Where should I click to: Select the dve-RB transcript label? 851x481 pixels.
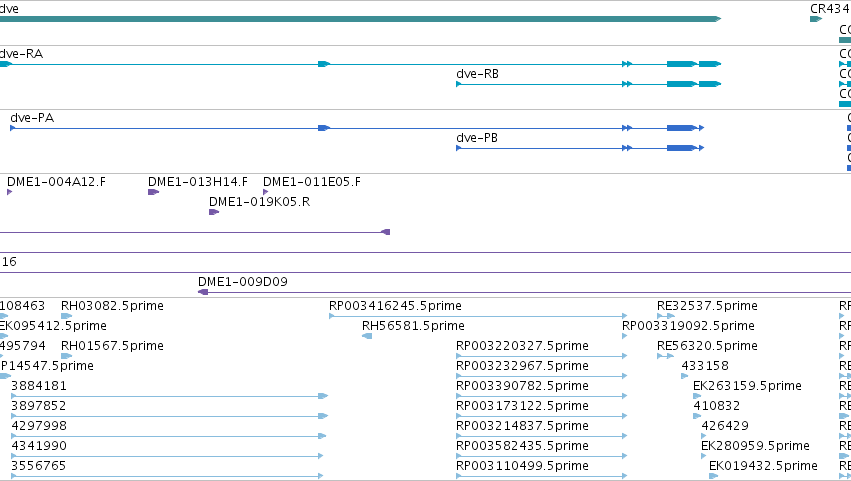pyautogui.click(x=477, y=74)
